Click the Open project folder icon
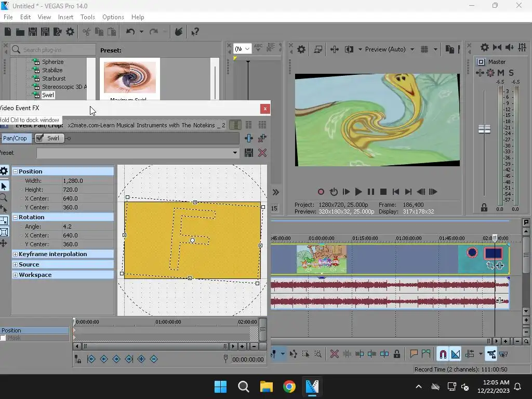 20,32
